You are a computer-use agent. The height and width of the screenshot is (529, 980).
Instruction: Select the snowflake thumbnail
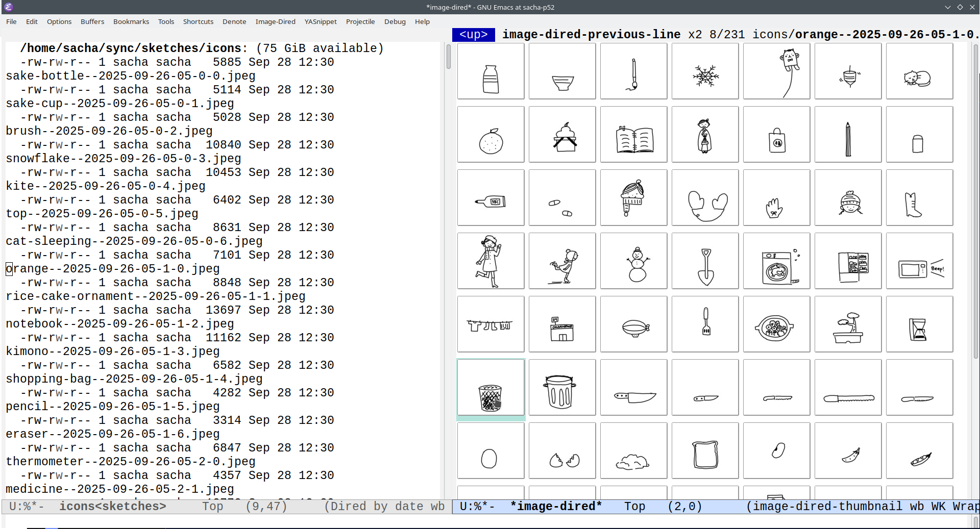[705, 71]
